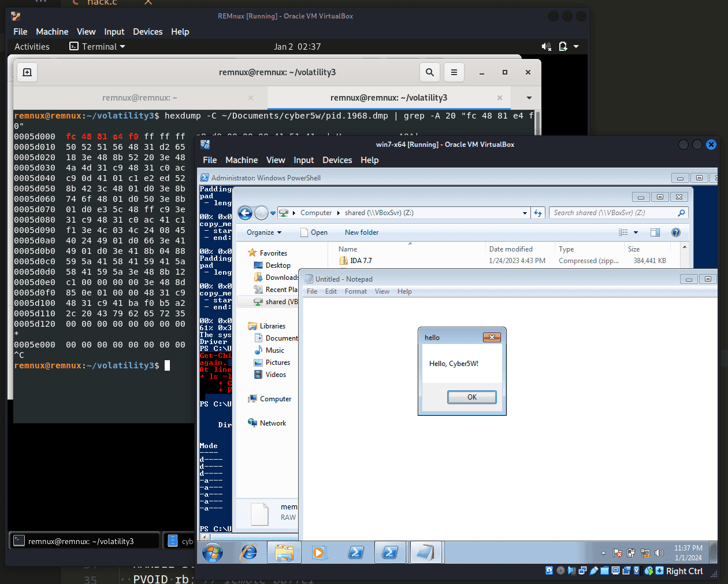Click the Explorer Back arrow
This screenshot has height=584, width=728.
point(246,213)
